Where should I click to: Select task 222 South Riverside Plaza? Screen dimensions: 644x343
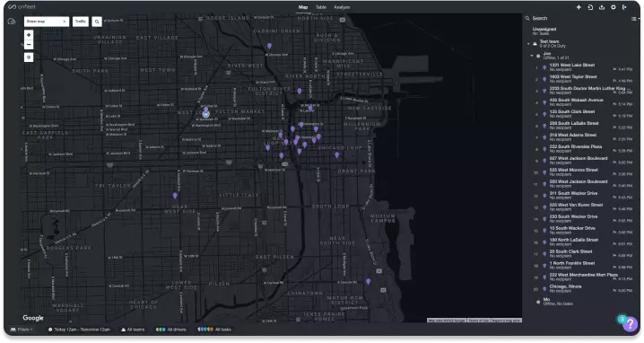583,148
